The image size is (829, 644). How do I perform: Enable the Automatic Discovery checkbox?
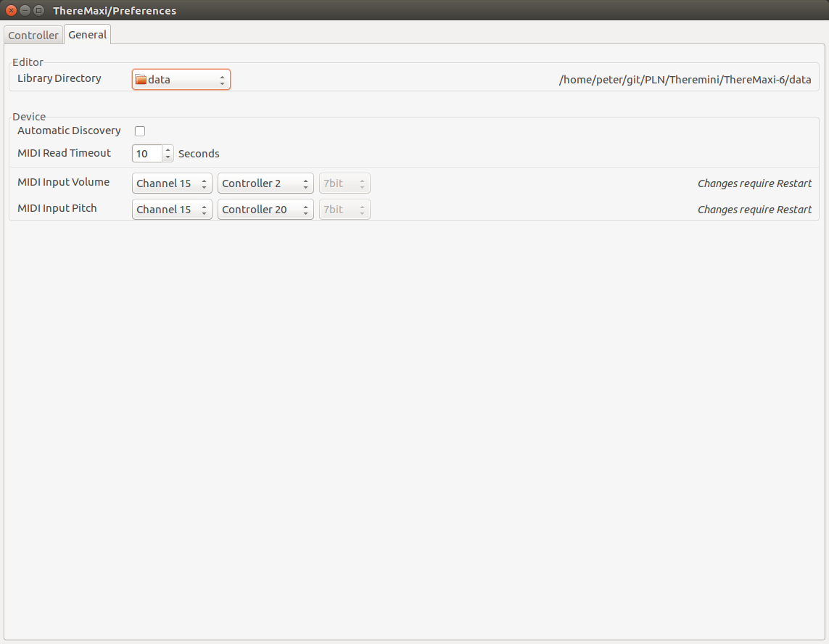click(140, 131)
